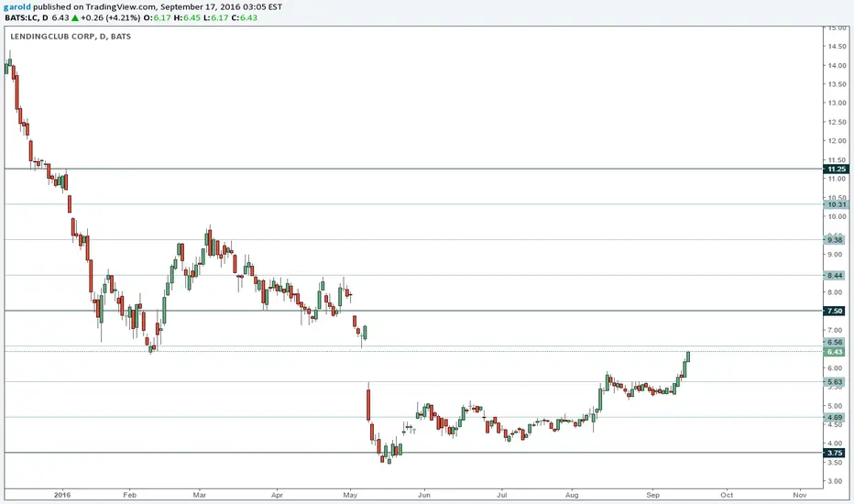This screenshot has width=854, height=504.
Task: Select the latest green candle in September
Action: pos(688,356)
